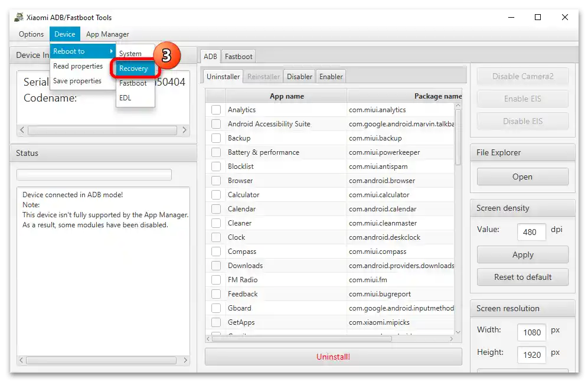
Task: Tick the Compass checkbox
Action: [x=216, y=252]
